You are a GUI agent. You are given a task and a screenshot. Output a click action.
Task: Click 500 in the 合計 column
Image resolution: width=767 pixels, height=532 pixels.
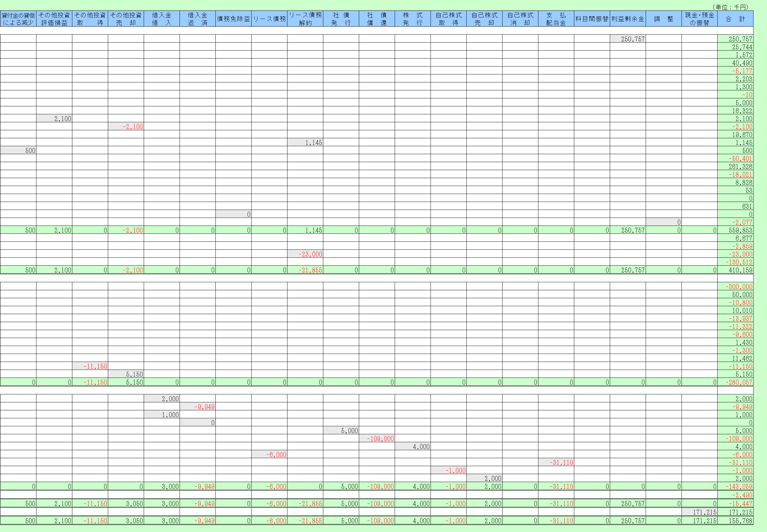click(x=735, y=151)
